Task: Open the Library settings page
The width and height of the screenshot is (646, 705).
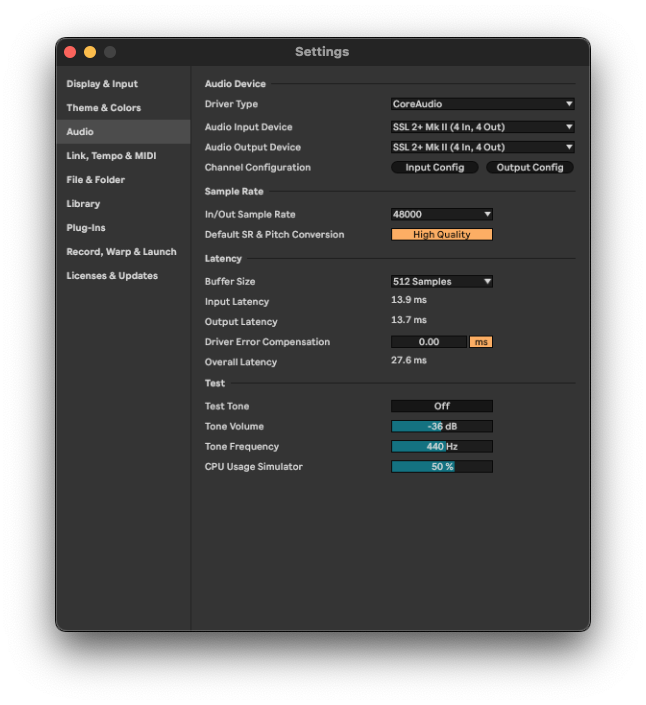Action: [123, 204]
